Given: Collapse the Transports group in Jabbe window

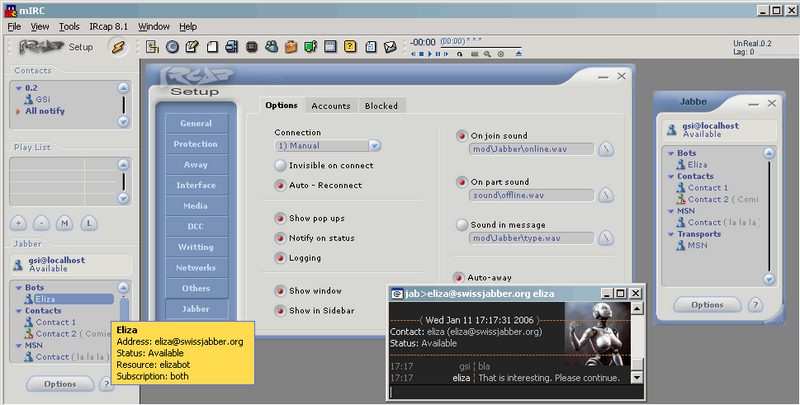Looking at the screenshot, I should [x=667, y=233].
